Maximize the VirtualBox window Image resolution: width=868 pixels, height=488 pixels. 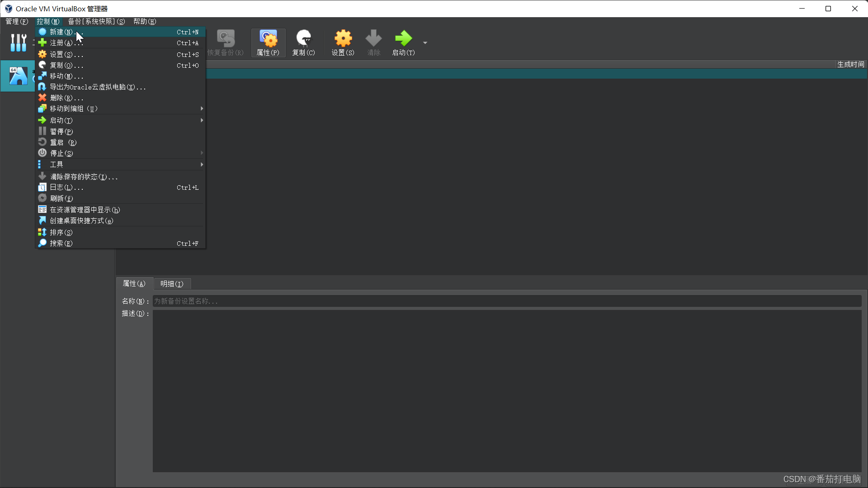pyautogui.click(x=828, y=9)
